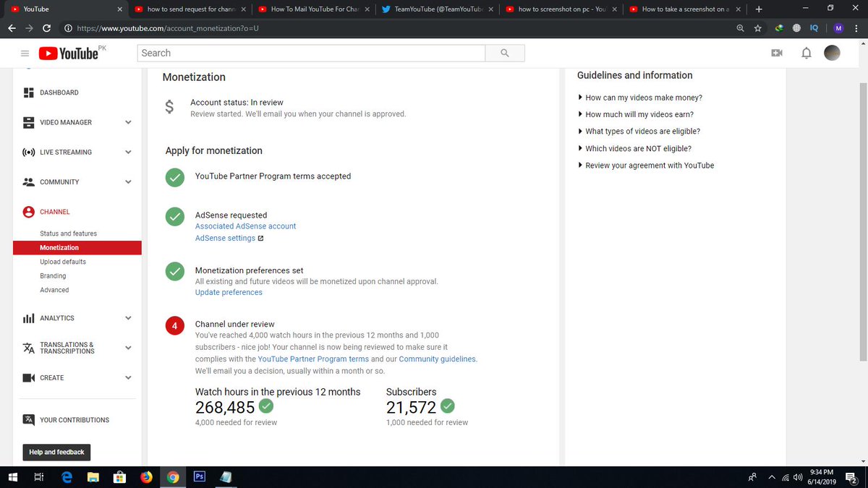This screenshot has width=868, height=488.
Task: Open the Windows Start menu
Action: [12, 477]
